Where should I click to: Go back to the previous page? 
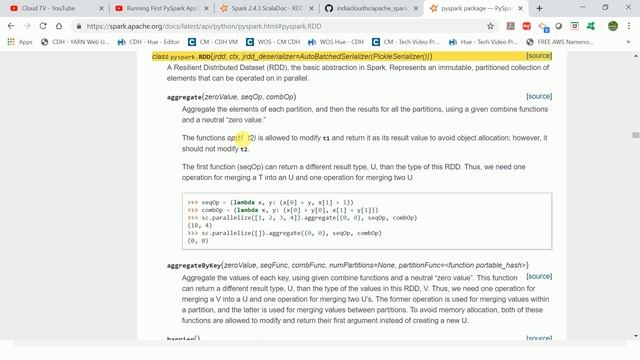pos(11,26)
